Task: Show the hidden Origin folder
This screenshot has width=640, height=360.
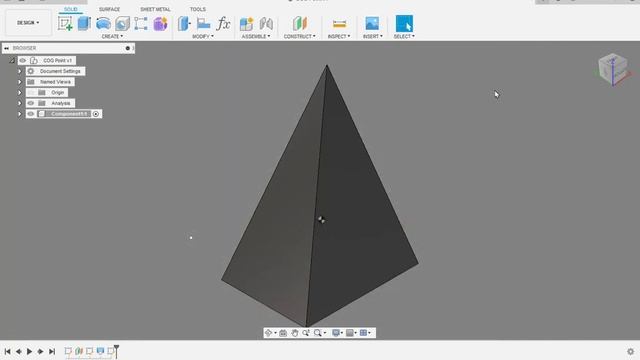Action: (x=31, y=93)
